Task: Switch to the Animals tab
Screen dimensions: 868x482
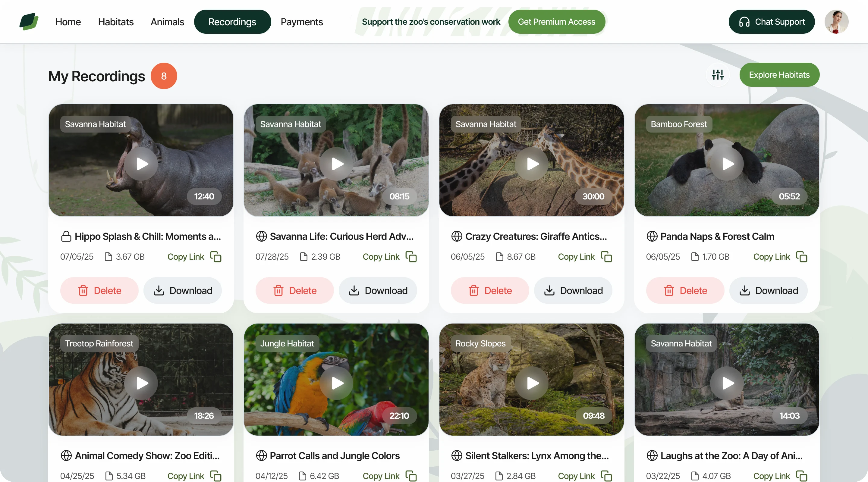Action: coord(167,22)
